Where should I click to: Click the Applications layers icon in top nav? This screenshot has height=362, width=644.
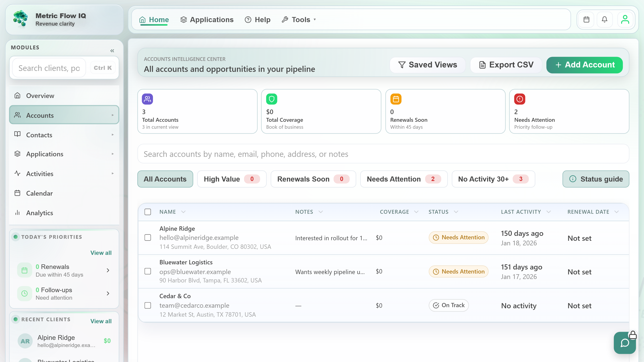click(x=184, y=20)
